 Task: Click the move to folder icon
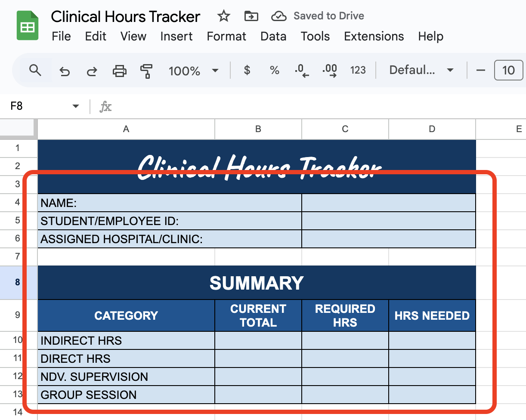pos(251,16)
